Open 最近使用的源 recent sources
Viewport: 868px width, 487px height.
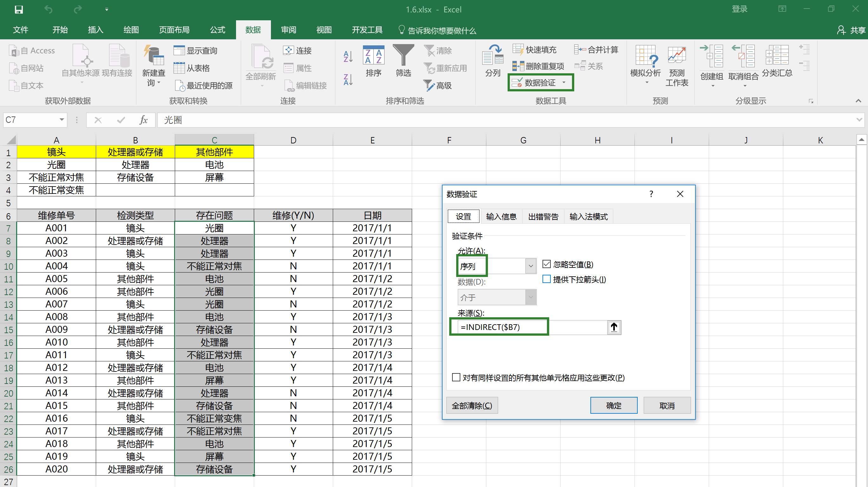click(204, 86)
